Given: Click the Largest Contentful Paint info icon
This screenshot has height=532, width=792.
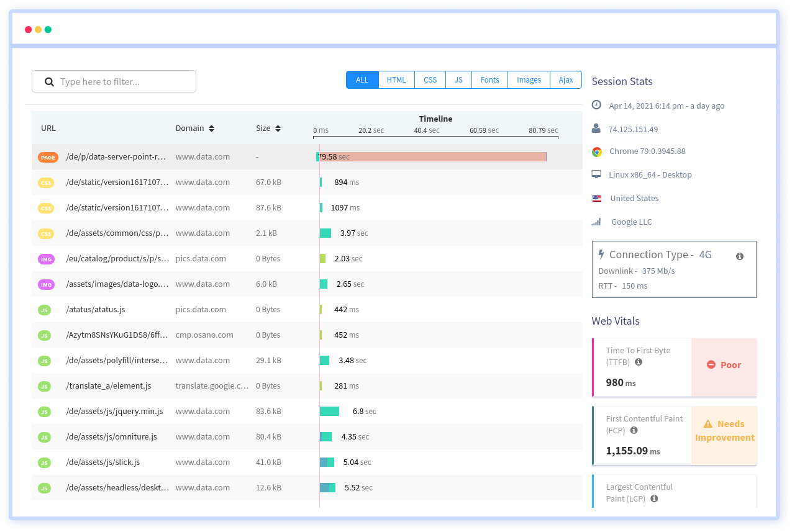Looking at the screenshot, I should [x=653, y=498].
